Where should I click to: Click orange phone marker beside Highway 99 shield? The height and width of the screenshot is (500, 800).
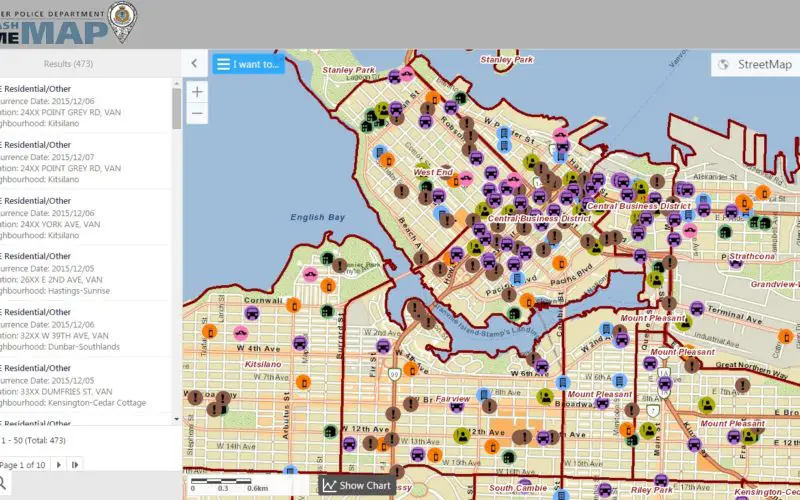(x=411, y=368)
